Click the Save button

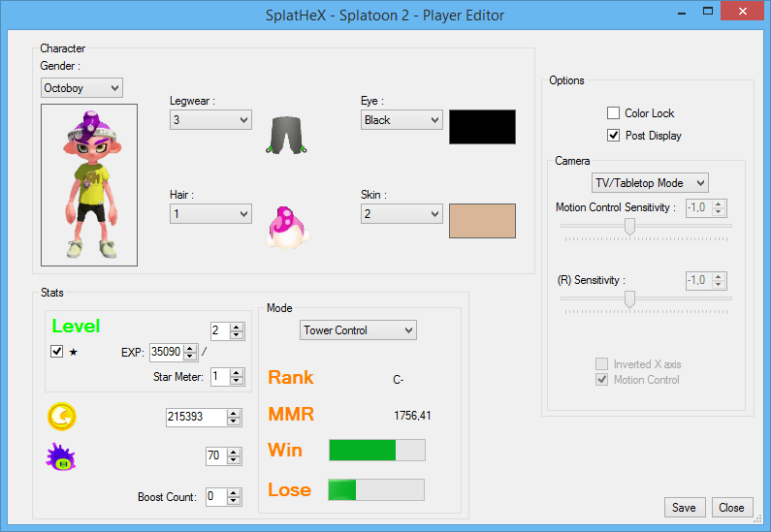685,508
